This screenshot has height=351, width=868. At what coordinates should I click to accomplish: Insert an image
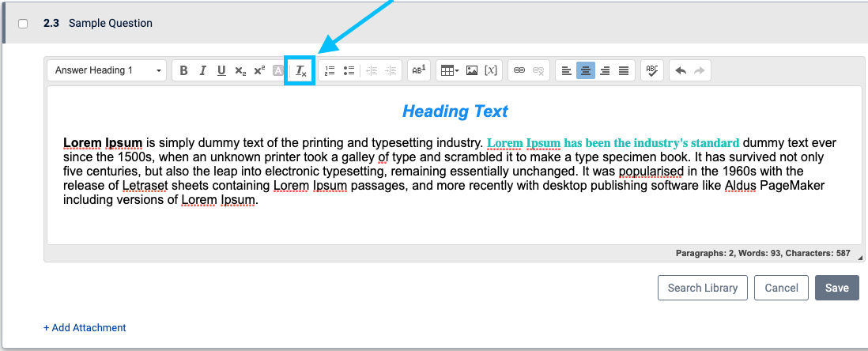[472, 70]
